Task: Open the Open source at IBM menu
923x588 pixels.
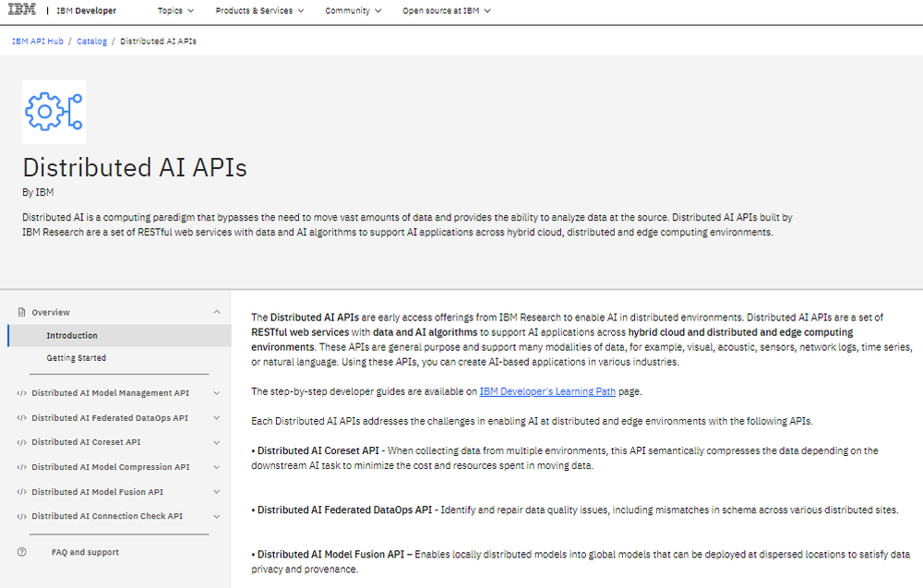Action: tap(446, 10)
